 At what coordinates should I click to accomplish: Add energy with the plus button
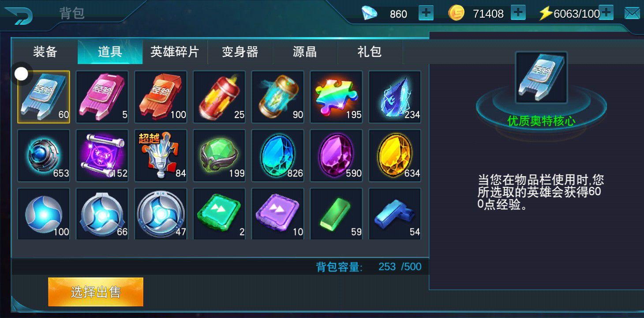pyautogui.click(x=606, y=13)
